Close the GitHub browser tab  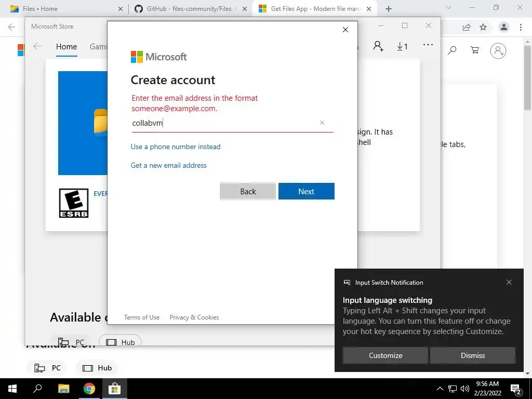[x=245, y=9]
